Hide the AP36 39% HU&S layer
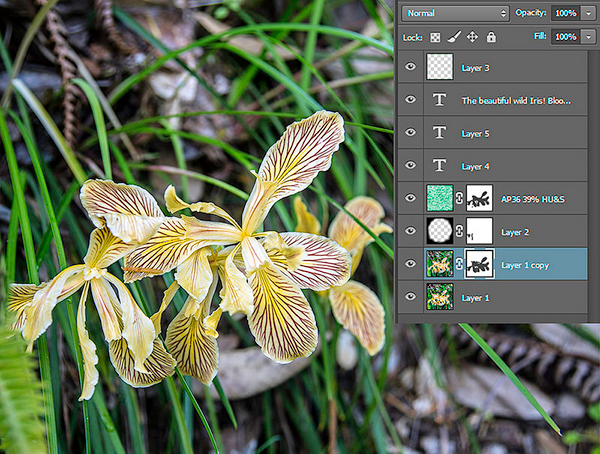 [x=410, y=199]
